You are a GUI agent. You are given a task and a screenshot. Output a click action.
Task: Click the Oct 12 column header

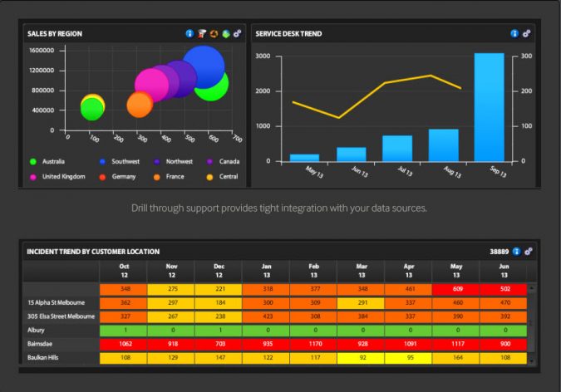(x=123, y=271)
